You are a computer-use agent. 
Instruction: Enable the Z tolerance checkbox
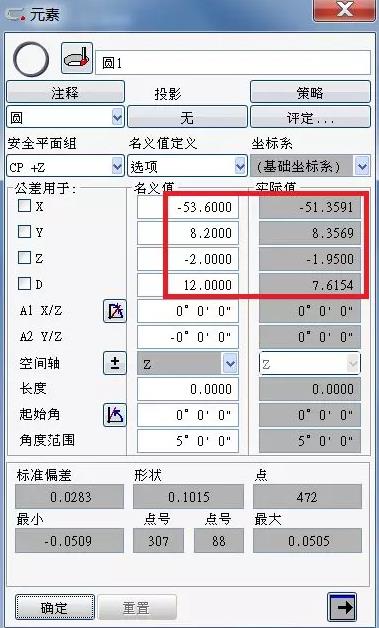24,258
